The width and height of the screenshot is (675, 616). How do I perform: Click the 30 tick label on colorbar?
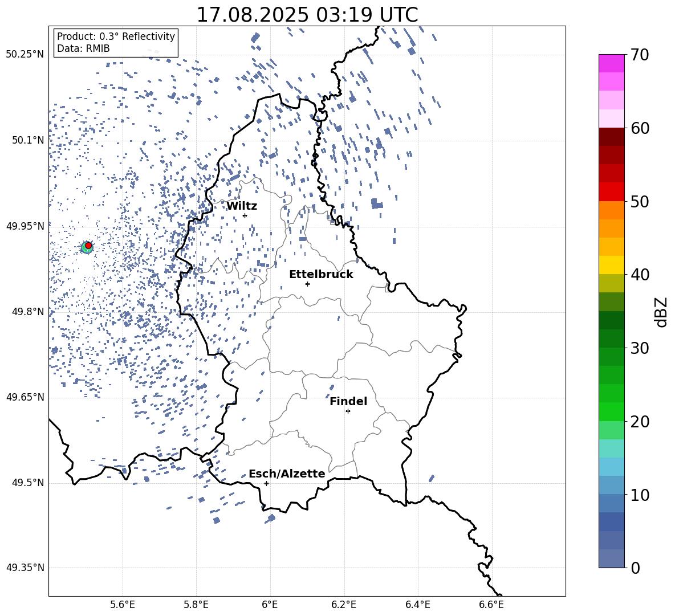tap(640, 348)
